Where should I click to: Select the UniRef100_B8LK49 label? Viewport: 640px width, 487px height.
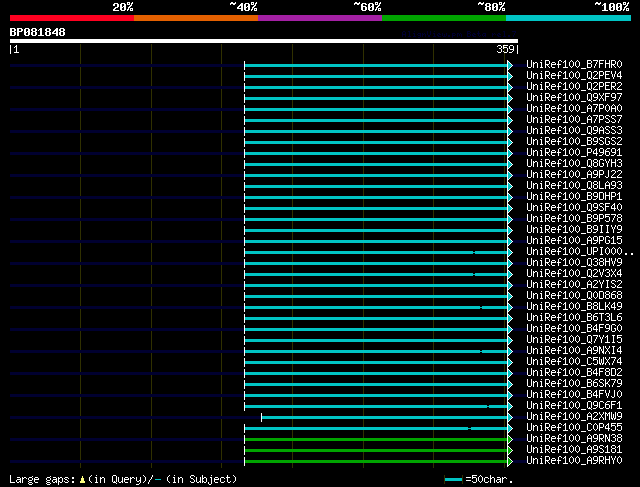tap(574, 307)
